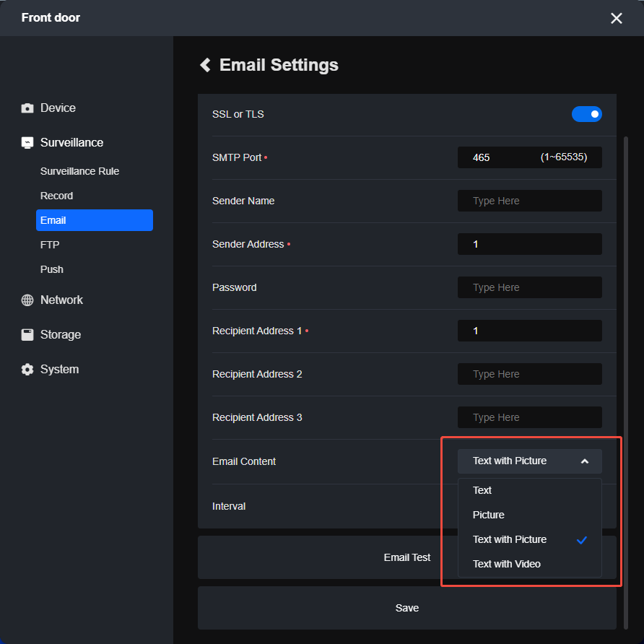
Task: Click the Save button
Action: click(406, 608)
